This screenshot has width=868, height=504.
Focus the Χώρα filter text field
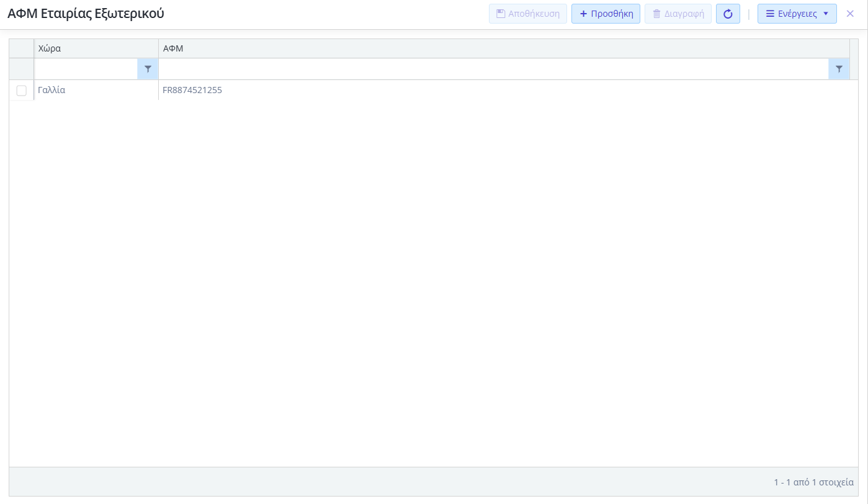(x=86, y=70)
